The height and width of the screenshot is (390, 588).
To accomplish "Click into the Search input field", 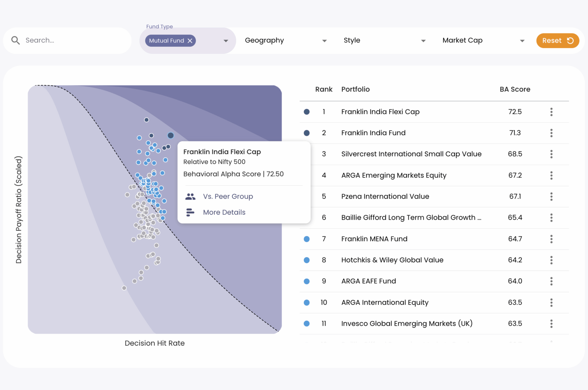I will pyautogui.click(x=75, y=41).
